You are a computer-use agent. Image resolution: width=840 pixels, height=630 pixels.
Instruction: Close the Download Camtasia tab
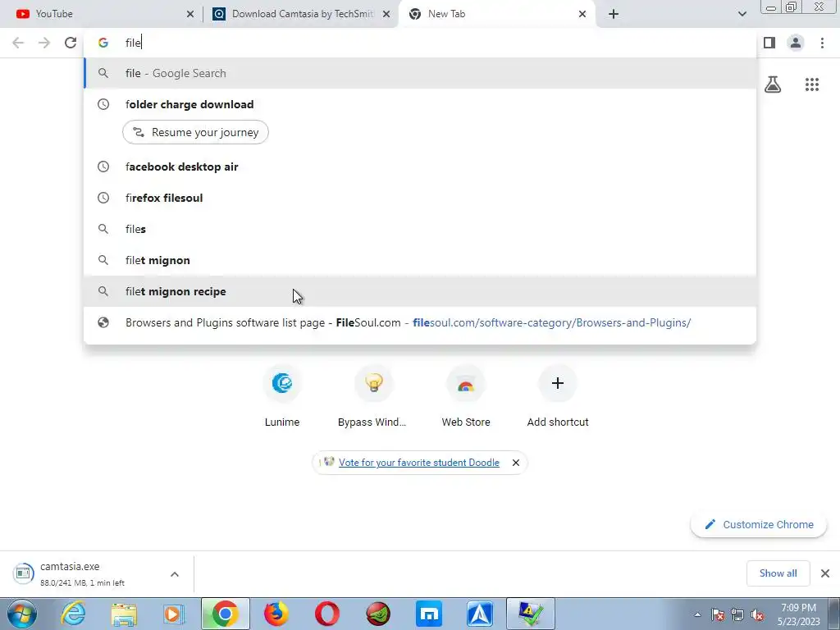click(386, 14)
